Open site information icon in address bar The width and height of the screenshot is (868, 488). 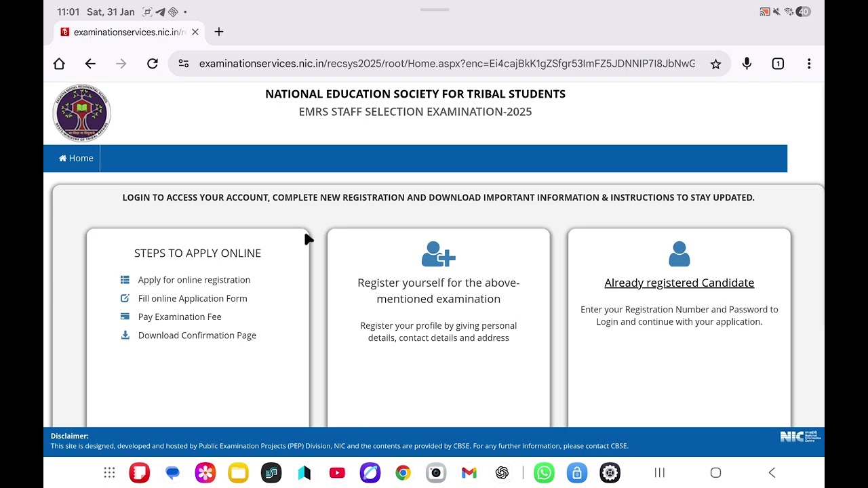coord(183,64)
